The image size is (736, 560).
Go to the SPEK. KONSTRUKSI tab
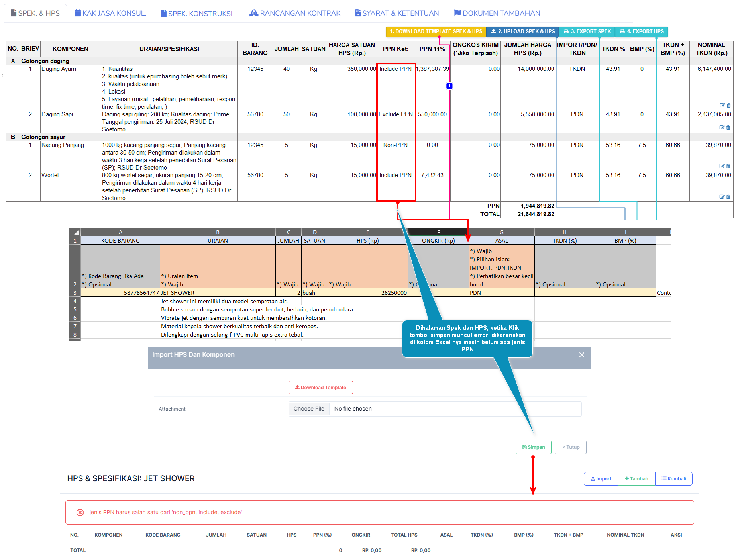coord(196,13)
